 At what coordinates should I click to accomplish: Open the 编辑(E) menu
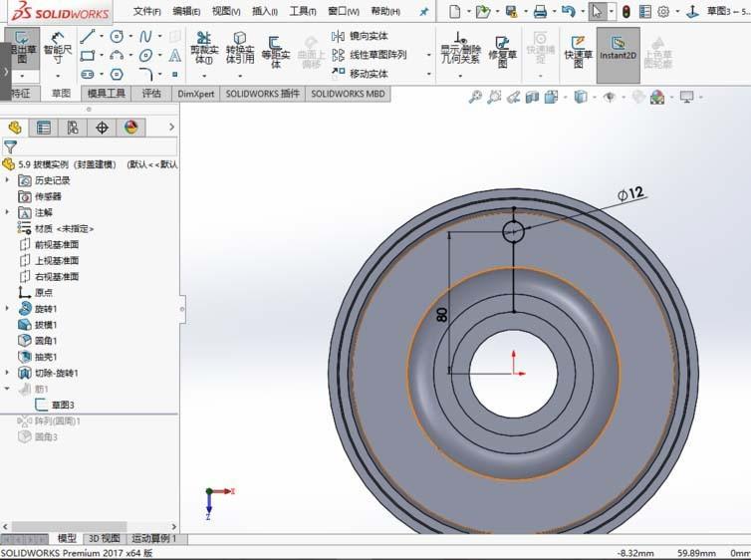[186, 11]
